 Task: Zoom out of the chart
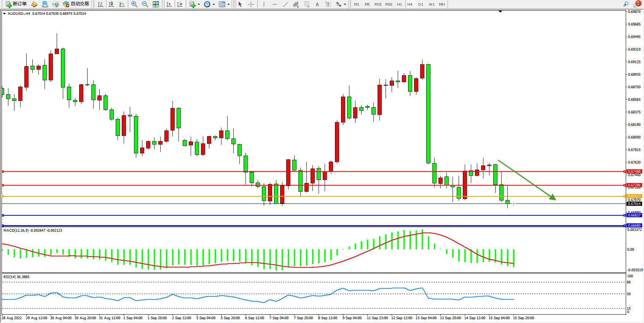[145, 4]
